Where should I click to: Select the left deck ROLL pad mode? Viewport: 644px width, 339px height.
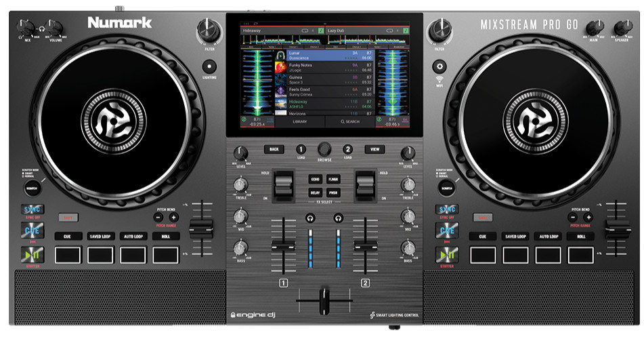[x=166, y=237]
